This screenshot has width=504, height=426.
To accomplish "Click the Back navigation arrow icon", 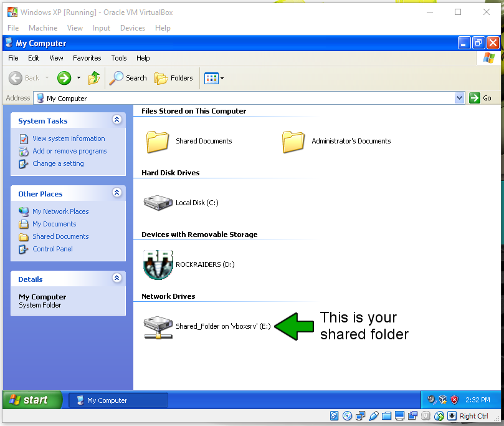I will [x=15, y=78].
